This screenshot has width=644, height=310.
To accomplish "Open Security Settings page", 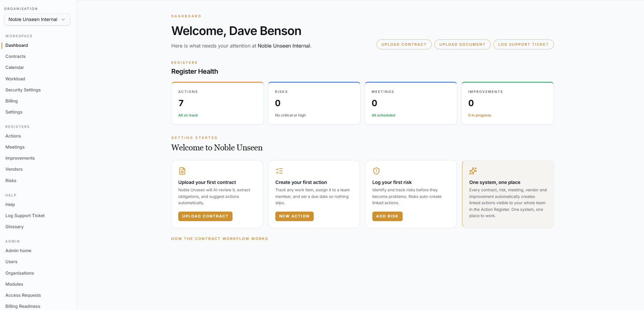I will [23, 90].
